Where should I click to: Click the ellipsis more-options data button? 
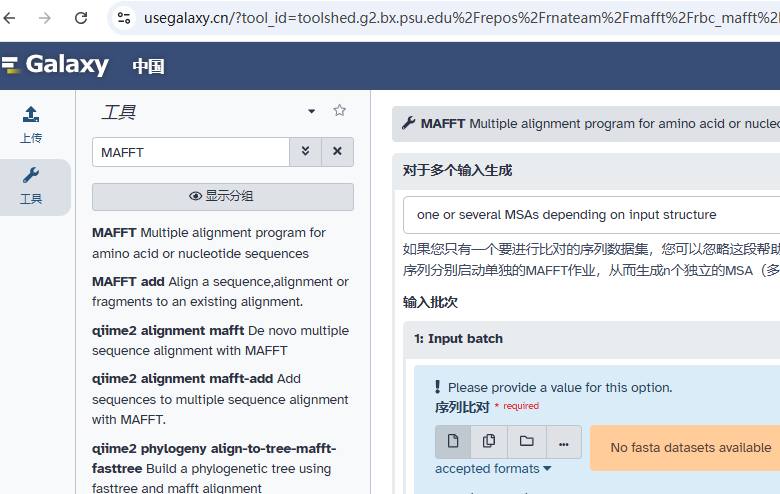564,442
